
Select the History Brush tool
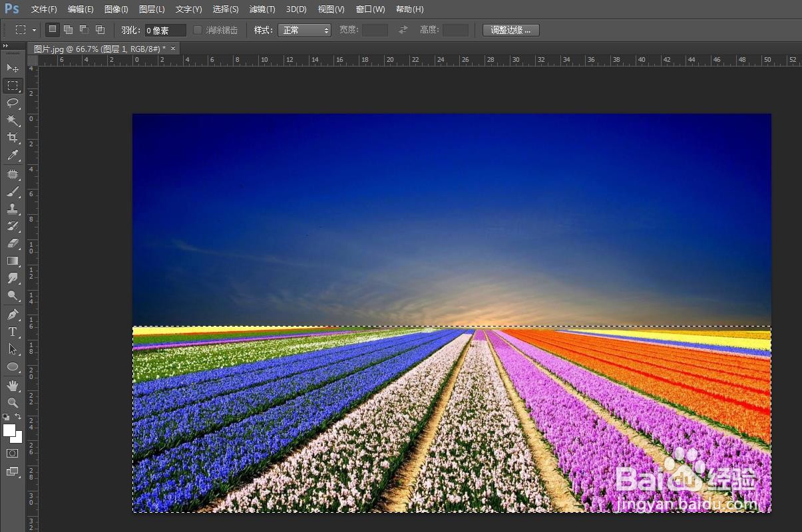pyautogui.click(x=13, y=226)
